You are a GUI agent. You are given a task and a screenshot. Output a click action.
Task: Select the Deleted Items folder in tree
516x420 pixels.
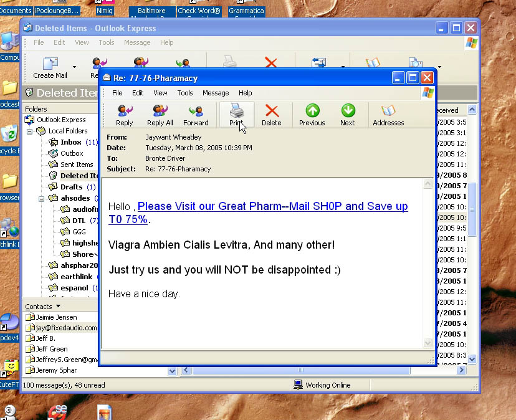pyautogui.click(x=74, y=176)
